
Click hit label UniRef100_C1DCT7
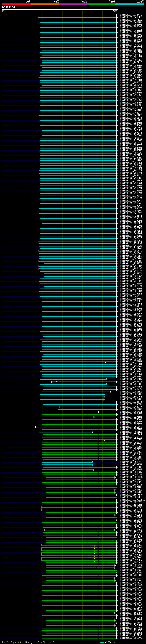coord(131,620)
